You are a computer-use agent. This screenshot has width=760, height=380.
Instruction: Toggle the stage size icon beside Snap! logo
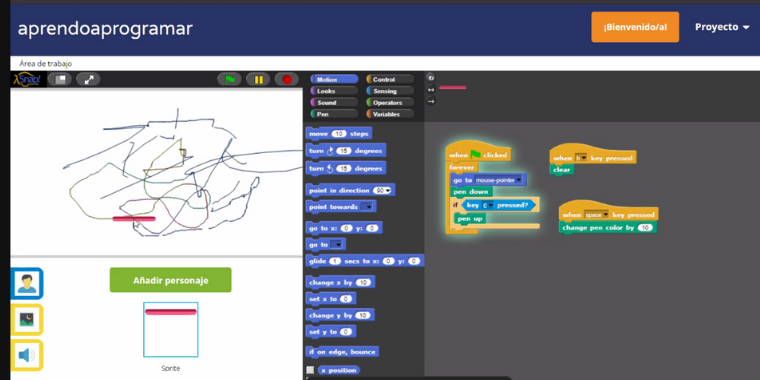tap(60, 79)
